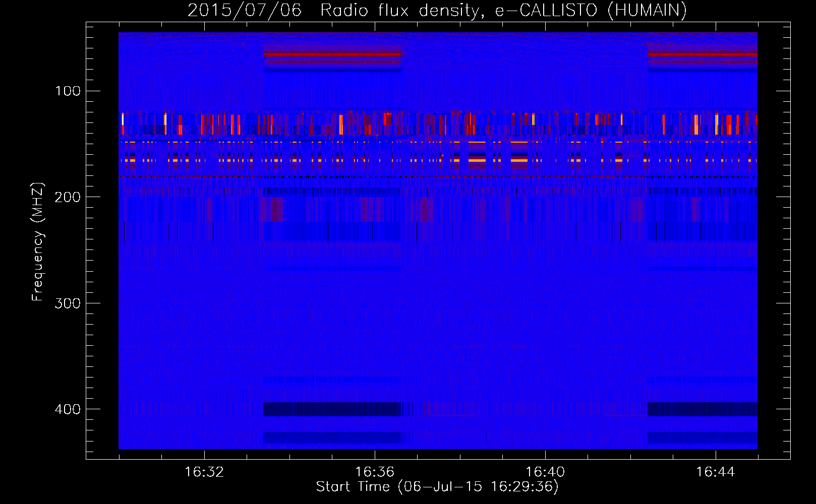The image size is (816, 504).
Task: Click the plot title "Radio flux density, e-CALLISTO (HUMAIN)"
Action: [503, 11]
